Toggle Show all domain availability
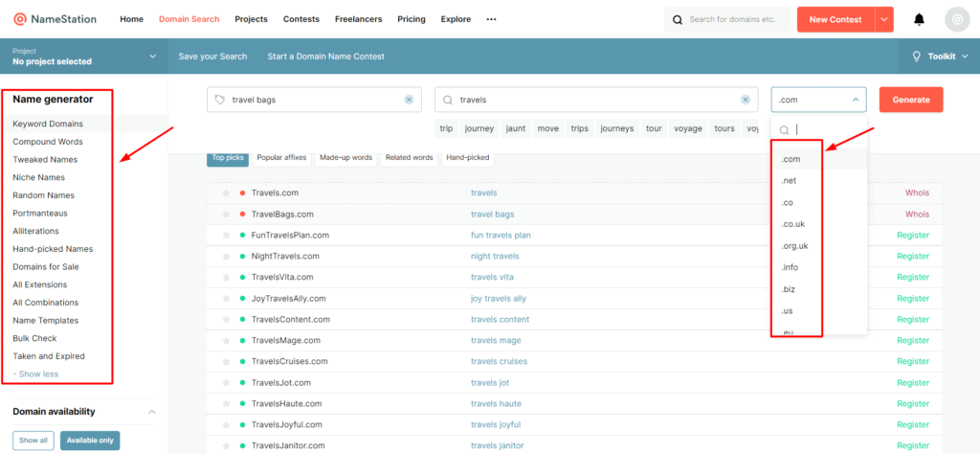Screen dimensions: 980x454 tap(33, 441)
